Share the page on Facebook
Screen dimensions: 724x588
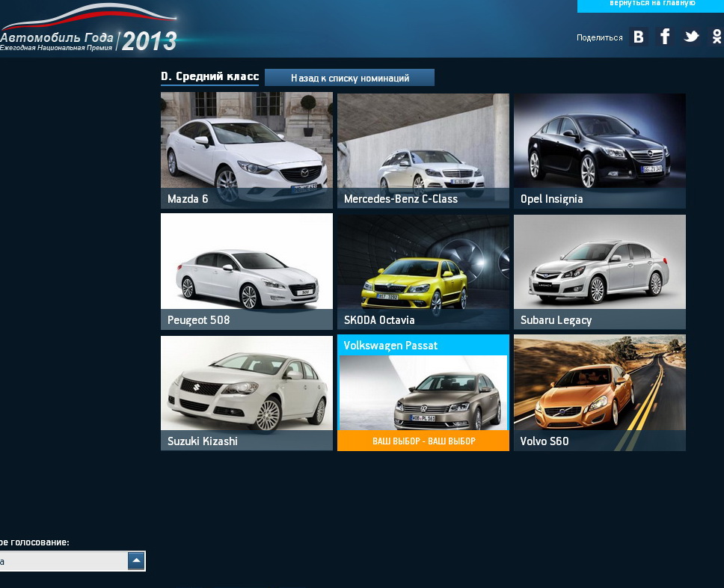click(665, 37)
